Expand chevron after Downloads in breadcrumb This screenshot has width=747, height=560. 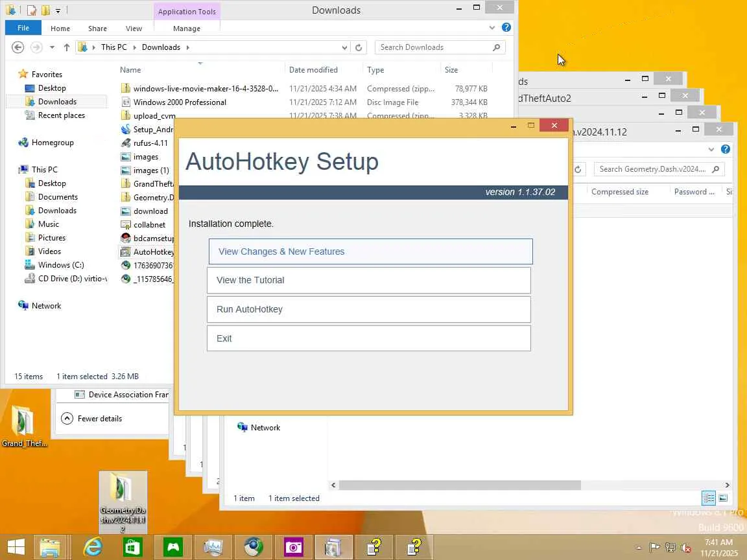click(187, 47)
